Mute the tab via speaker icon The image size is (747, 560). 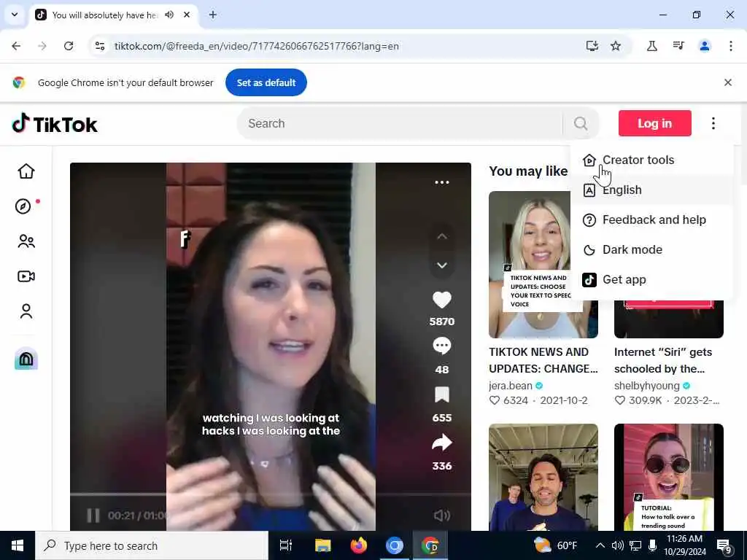(169, 15)
